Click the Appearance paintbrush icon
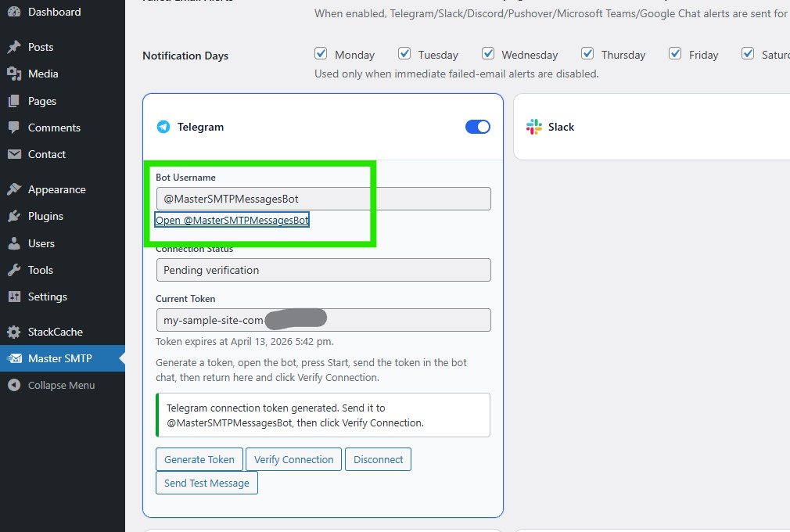The width and height of the screenshot is (790, 532). (x=14, y=189)
